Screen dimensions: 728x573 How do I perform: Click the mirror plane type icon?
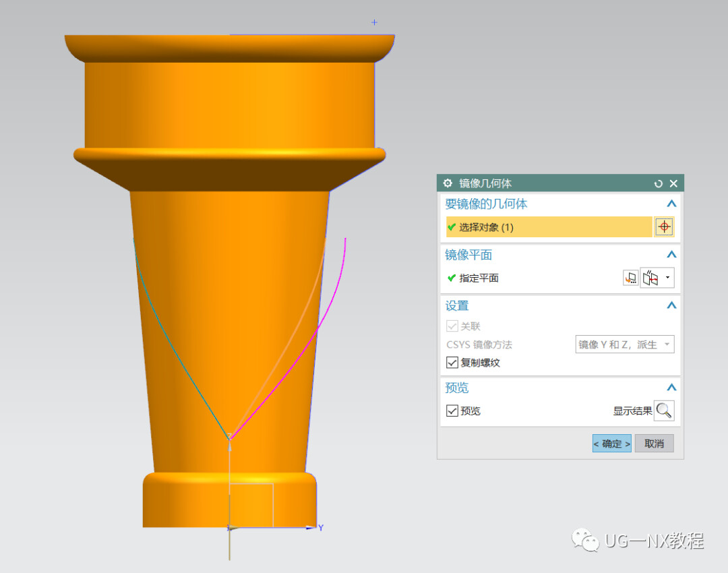tap(650, 278)
